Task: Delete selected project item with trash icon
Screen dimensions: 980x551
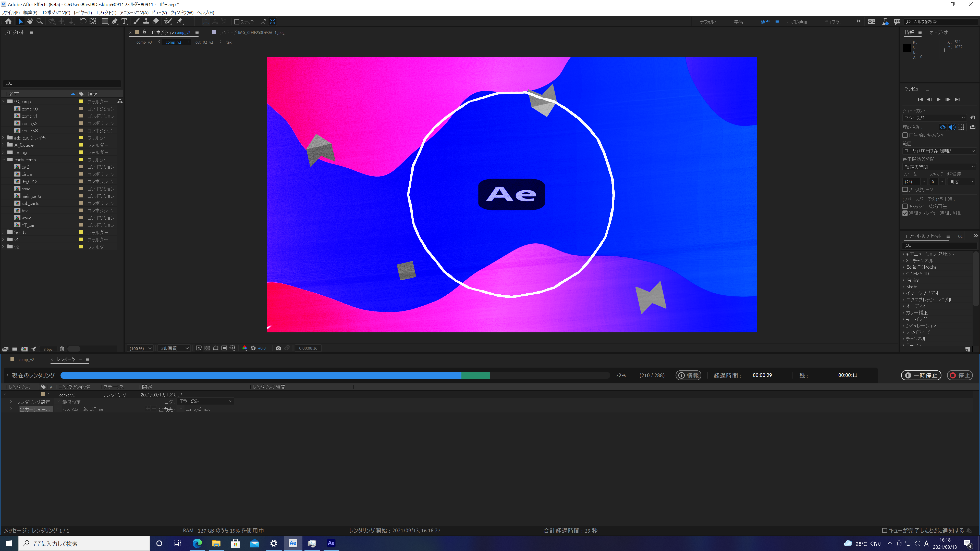Action: pos(62,349)
